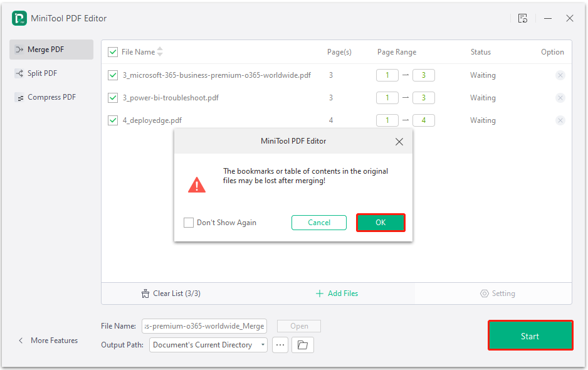Viewport: 588px width, 370px height.
Task: Close the MiniTool PDF Editor window
Action: pyautogui.click(x=570, y=18)
